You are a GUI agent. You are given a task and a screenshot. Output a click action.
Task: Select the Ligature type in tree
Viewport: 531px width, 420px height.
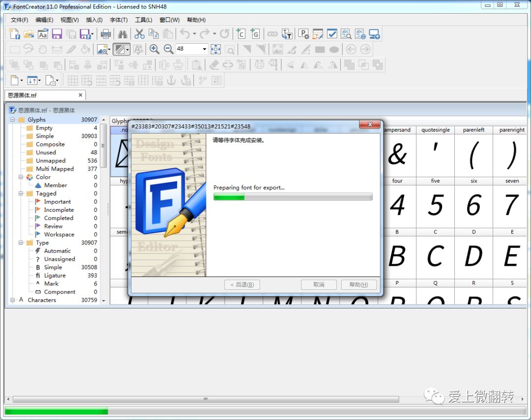click(55, 276)
